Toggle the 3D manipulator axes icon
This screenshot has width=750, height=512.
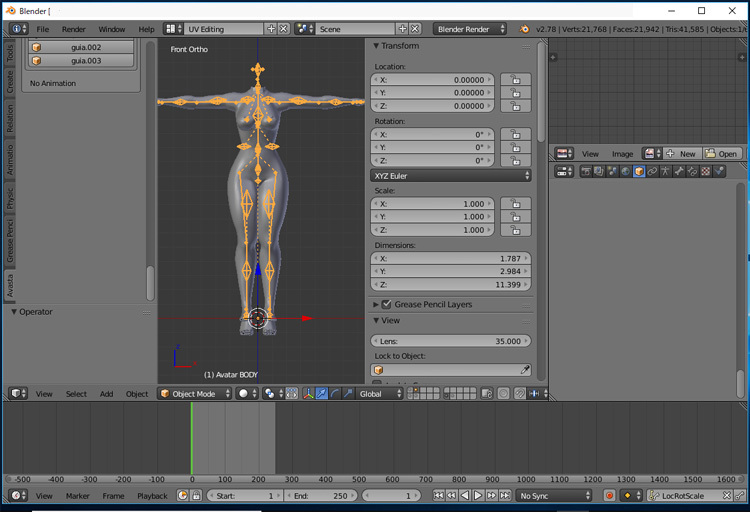[x=309, y=393]
